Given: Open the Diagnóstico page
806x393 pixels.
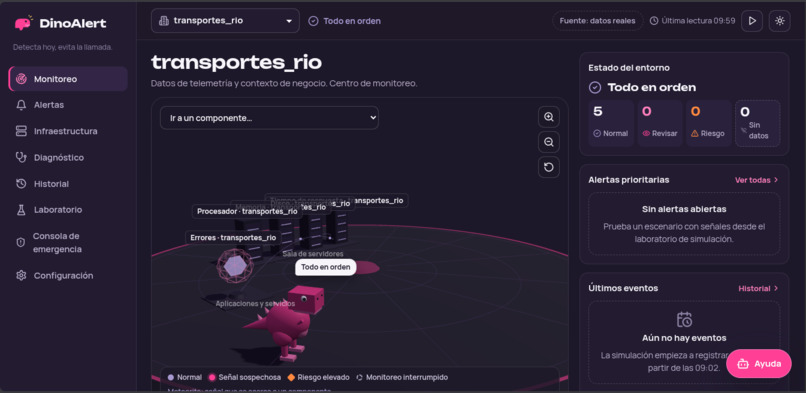Looking at the screenshot, I should click(x=68, y=157).
